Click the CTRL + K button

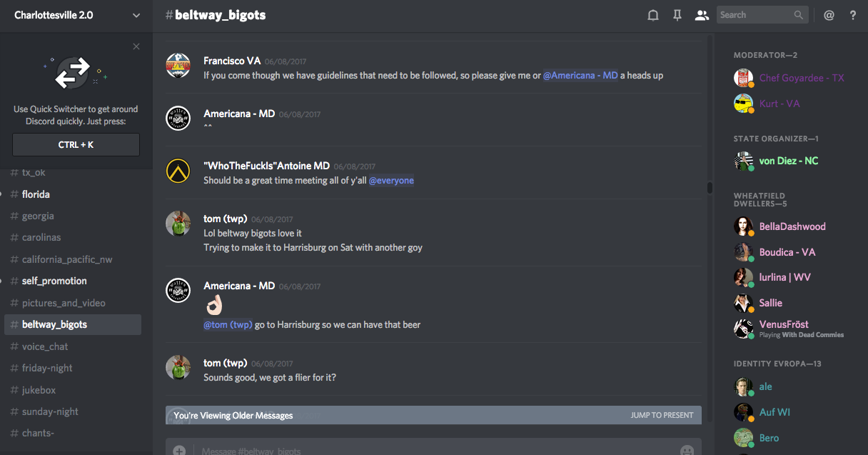click(x=76, y=144)
